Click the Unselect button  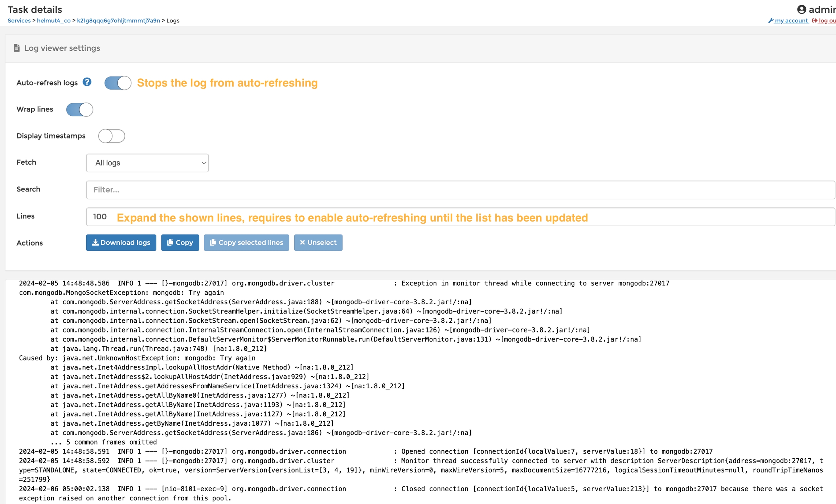318,243
